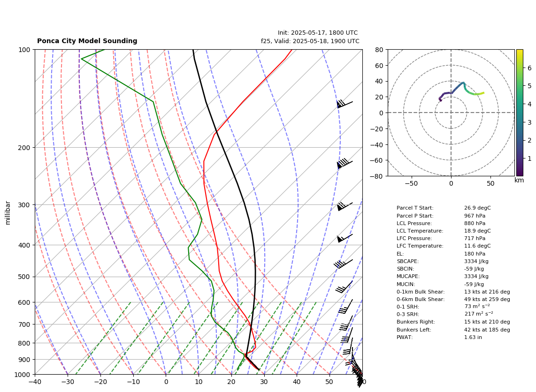Click the yellow-green end of the hodograph trace
The image size is (536, 392).
pos(482,93)
